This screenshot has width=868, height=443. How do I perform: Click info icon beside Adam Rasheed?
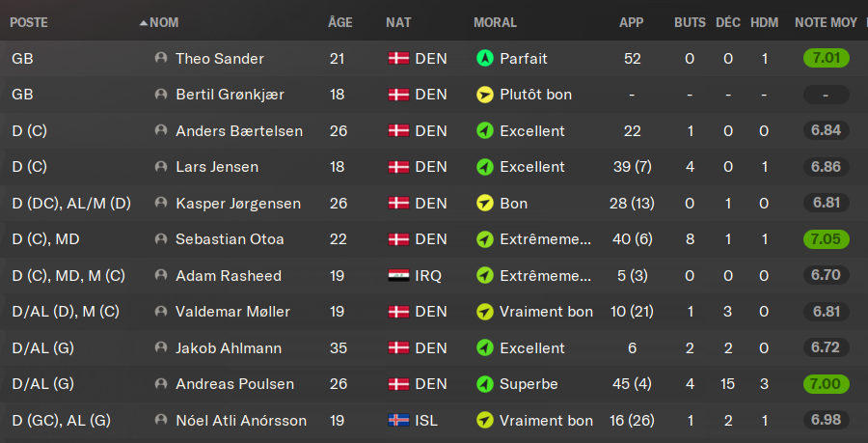[161, 276]
